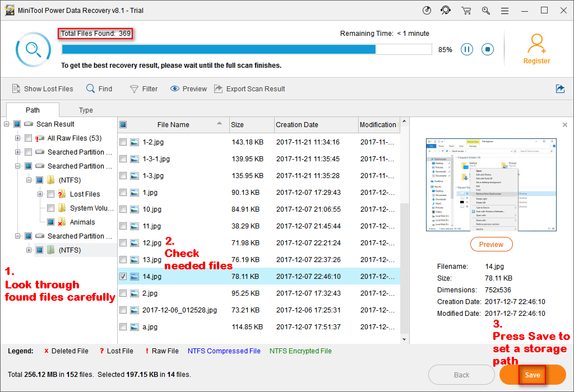The image size is (574, 392).
Task: Uncheck the box for 14.jpg
Action: [x=123, y=277]
